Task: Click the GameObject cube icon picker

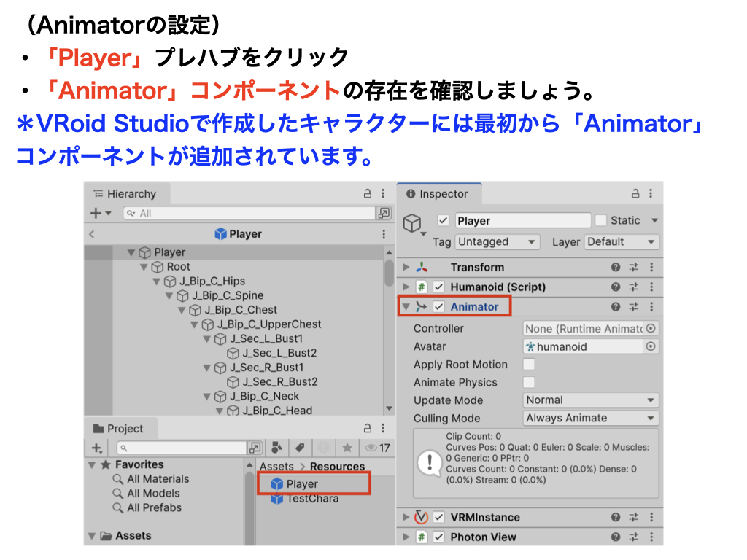Action: (414, 223)
